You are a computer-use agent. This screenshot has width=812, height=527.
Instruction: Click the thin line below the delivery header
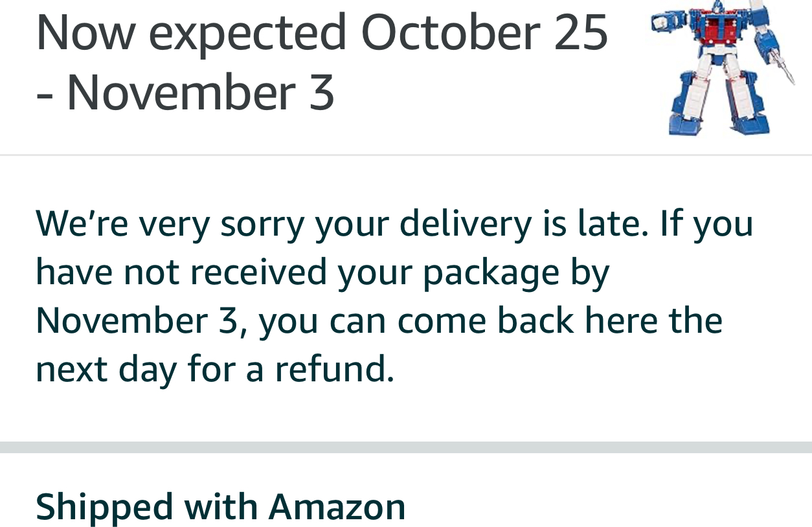406,155
